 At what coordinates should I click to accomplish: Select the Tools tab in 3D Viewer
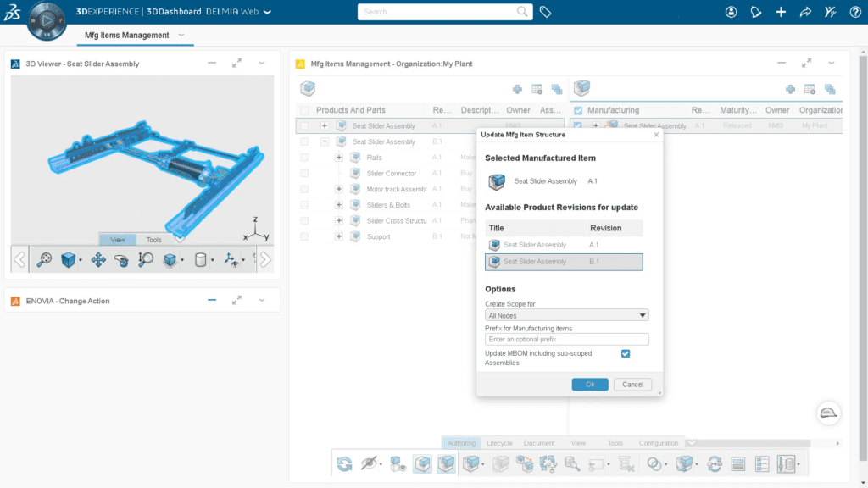click(154, 240)
